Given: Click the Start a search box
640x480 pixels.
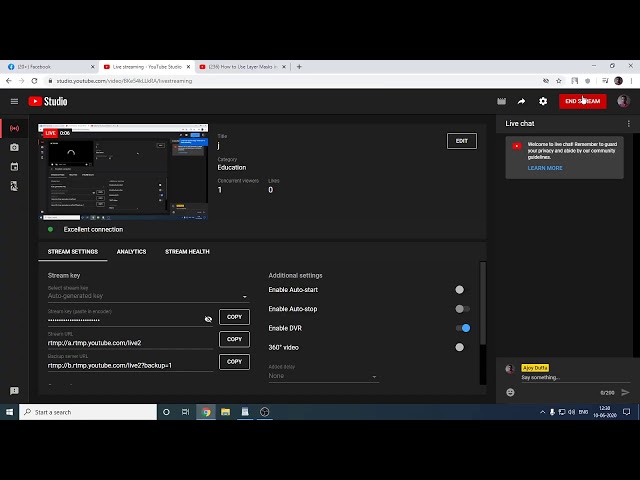Looking at the screenshot, I should [88, 412].
